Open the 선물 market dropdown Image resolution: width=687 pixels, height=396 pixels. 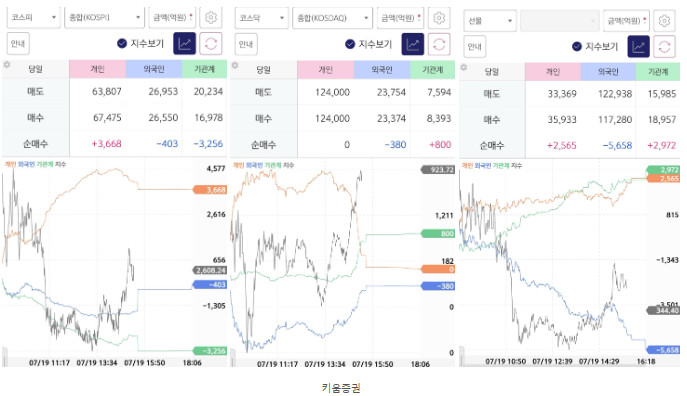[490, 21]
